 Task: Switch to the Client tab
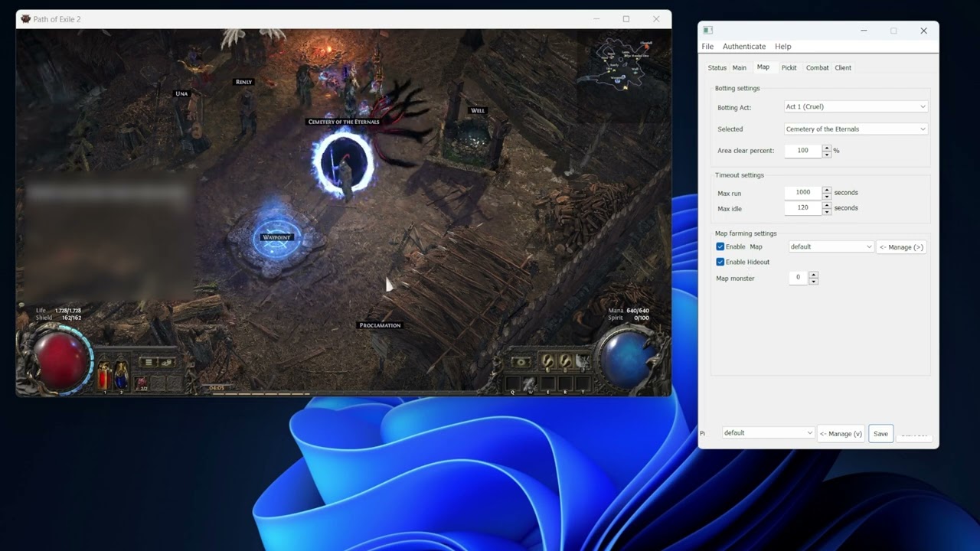click(x=843, y=67)
